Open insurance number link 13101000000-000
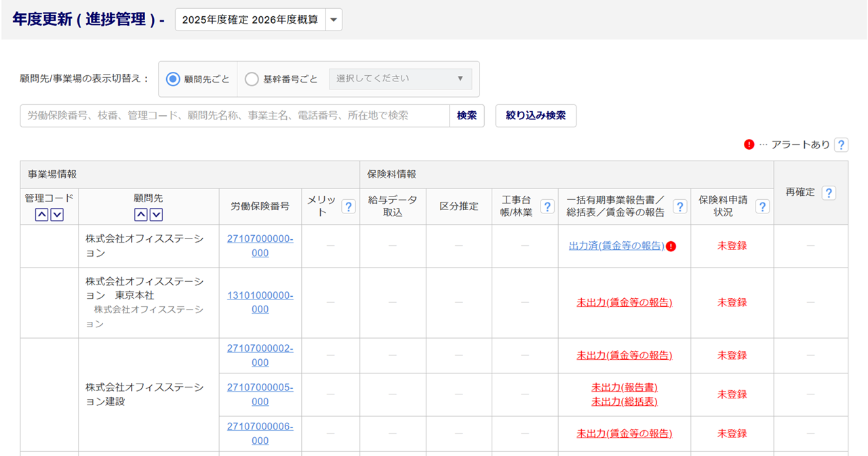 tap(260, 302)
